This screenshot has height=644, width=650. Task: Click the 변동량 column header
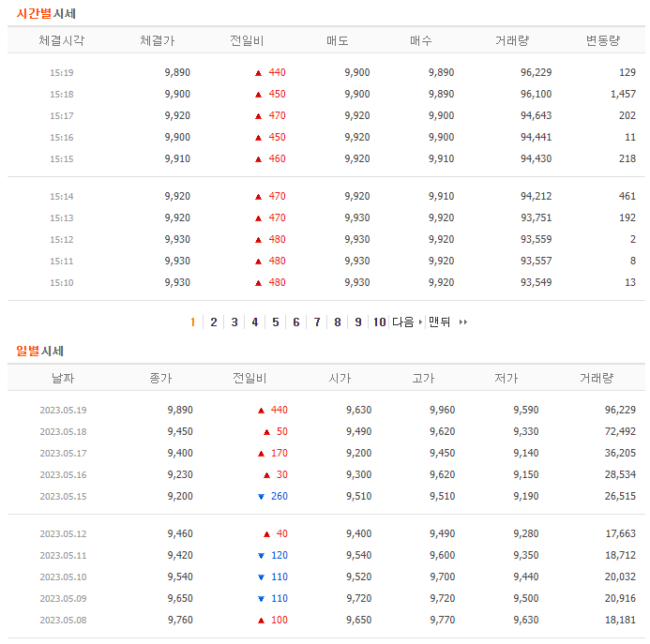(x=603, y=40)
